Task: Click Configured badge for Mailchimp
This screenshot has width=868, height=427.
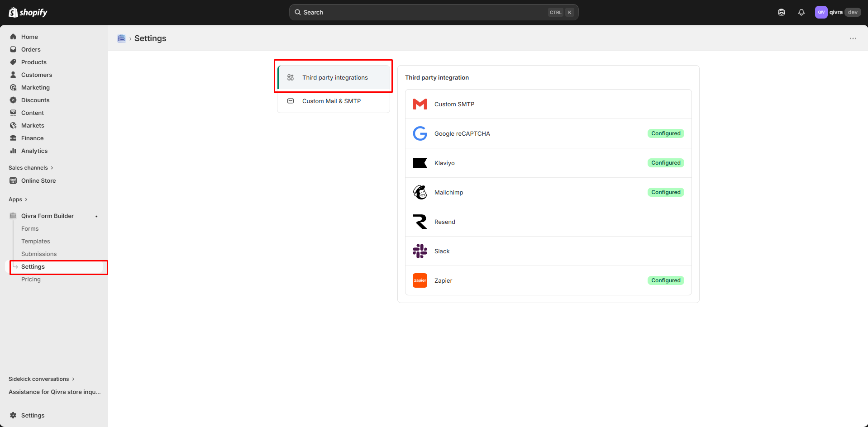Action: pos(666,192)
